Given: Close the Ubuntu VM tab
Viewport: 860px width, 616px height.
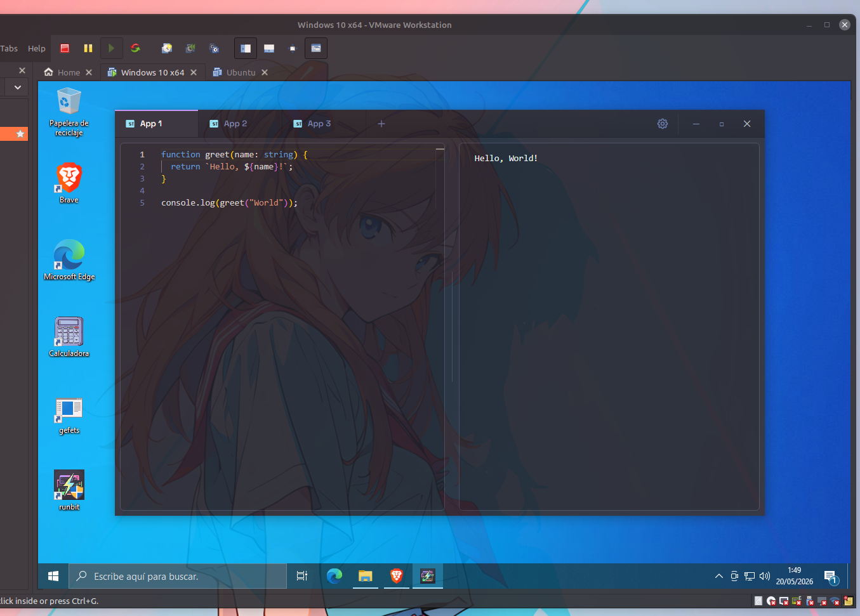Looking at the screenshot, I should (x=265, y=72).
